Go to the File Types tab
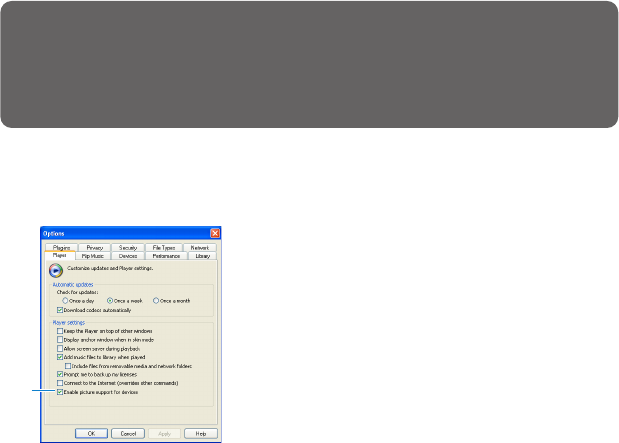619x443 pixels. pos(162,246)
